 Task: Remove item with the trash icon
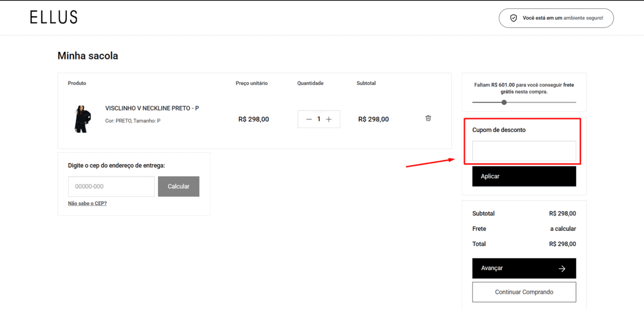pos(428,118)
